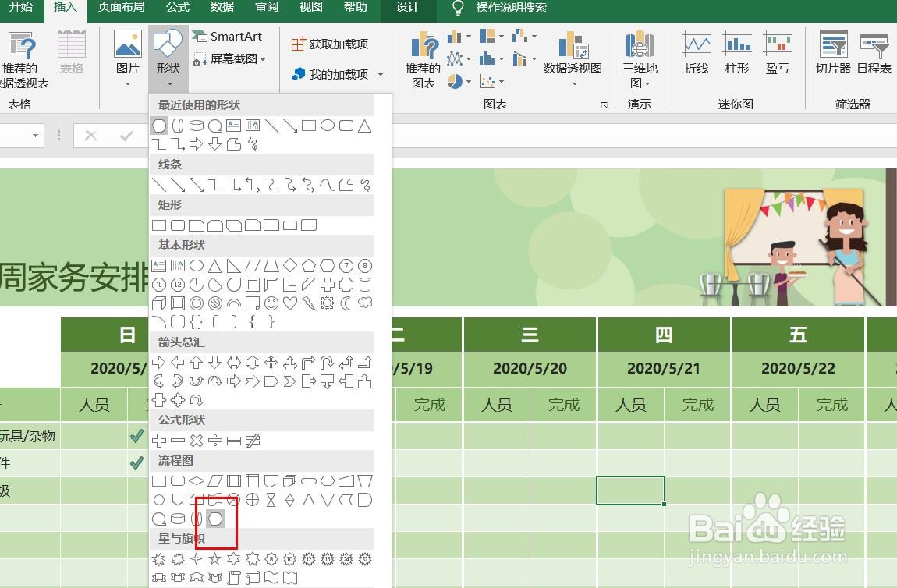
Task: Select the crescent moon shape
Action: click(346, 303)
